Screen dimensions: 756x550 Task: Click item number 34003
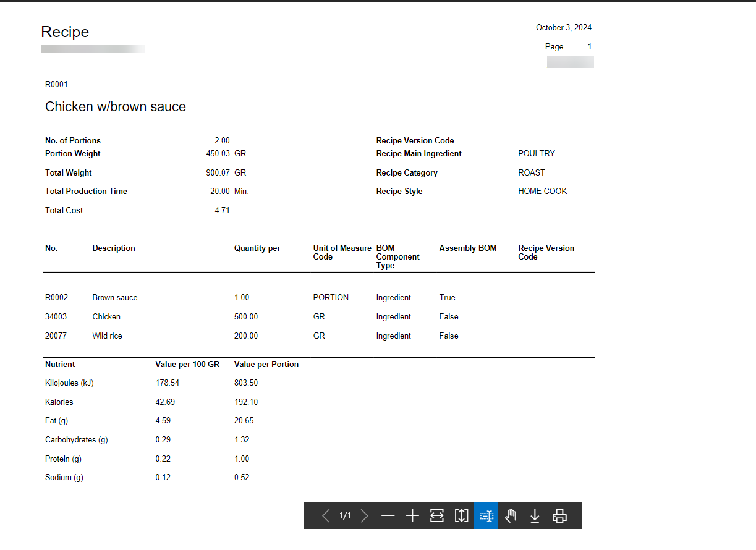pos(56,316)
